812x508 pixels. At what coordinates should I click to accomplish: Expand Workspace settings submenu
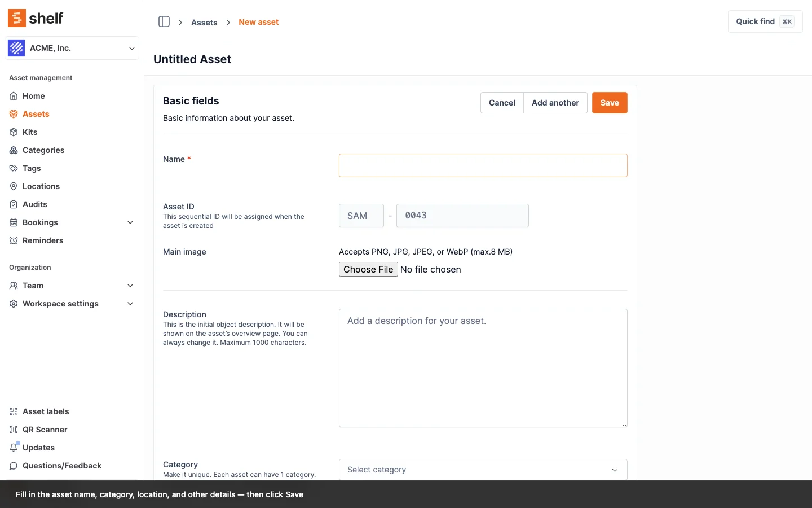click(x=130, y=304)
